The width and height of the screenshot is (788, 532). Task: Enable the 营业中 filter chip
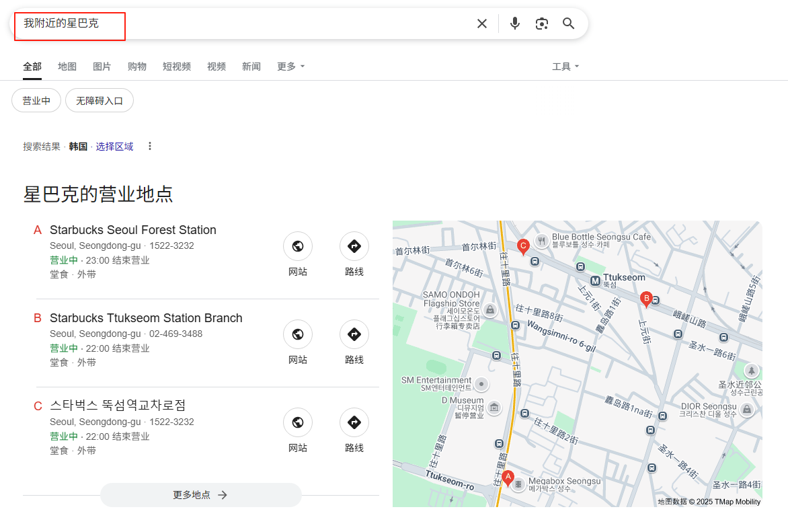coord(36,100)
